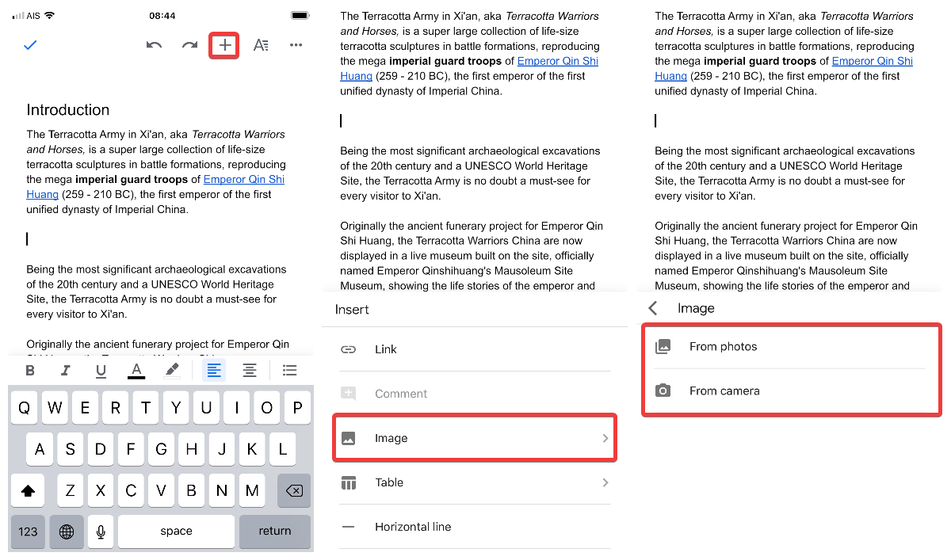The image size is (951, 560).
Task: Click the picture icon beside Image
Action: pyautogui.click(x=348, y=438)
